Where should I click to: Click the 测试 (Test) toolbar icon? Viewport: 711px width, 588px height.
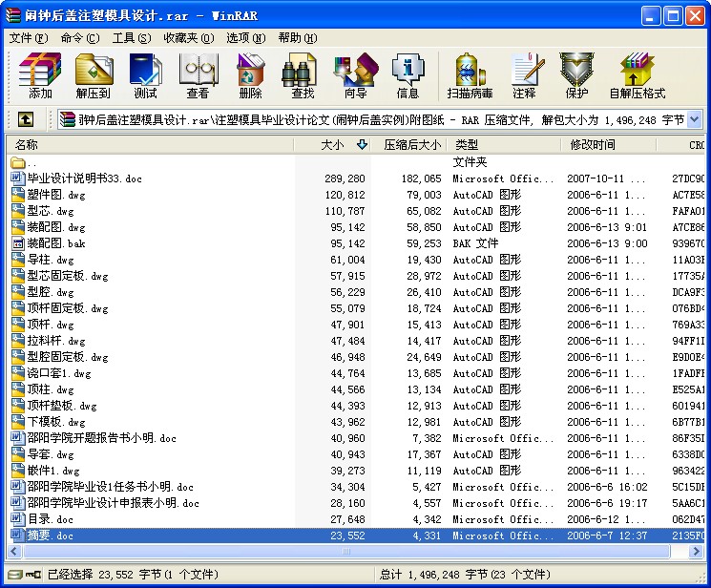coord(145,75)
